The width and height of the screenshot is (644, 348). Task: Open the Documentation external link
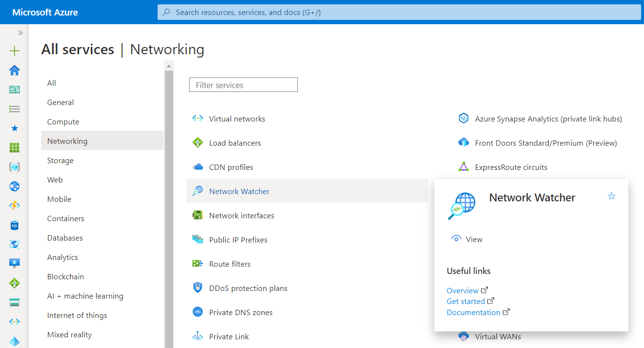(x=473, y=312)
